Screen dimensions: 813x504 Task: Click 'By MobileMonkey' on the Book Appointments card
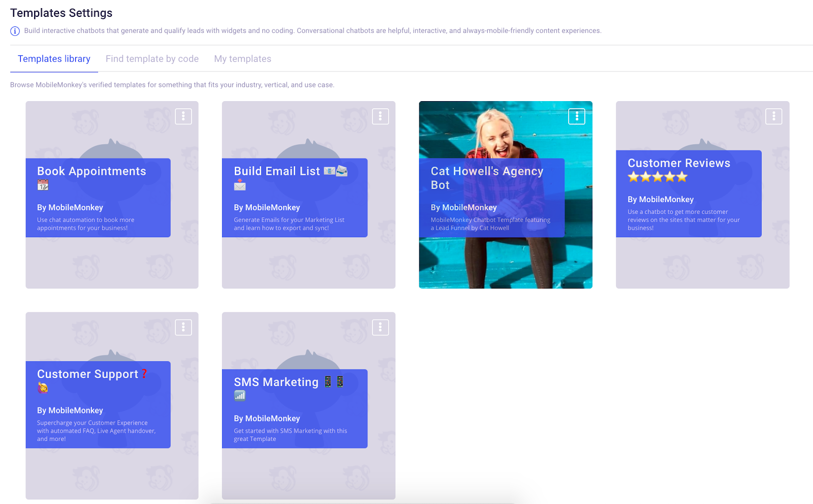[x=70, y=208]
